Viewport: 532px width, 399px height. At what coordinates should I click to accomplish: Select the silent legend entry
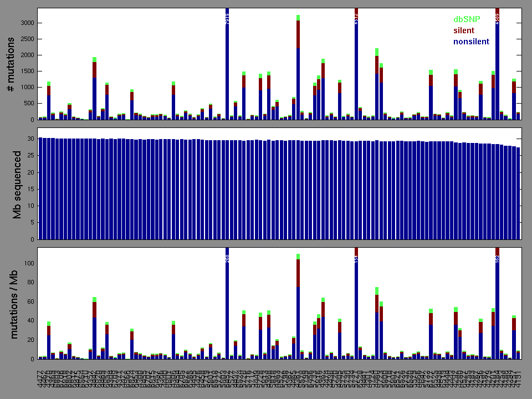(x=464, y=30)
